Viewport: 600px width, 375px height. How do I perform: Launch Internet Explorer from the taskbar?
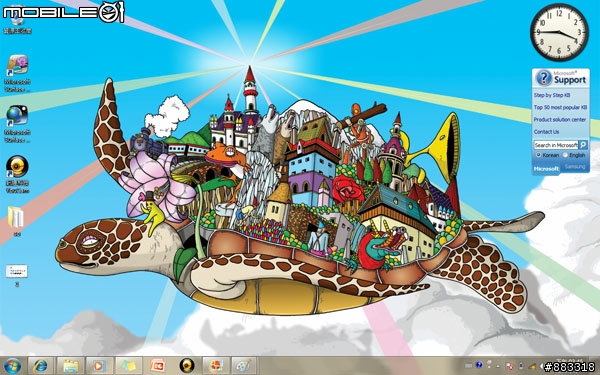40,366
